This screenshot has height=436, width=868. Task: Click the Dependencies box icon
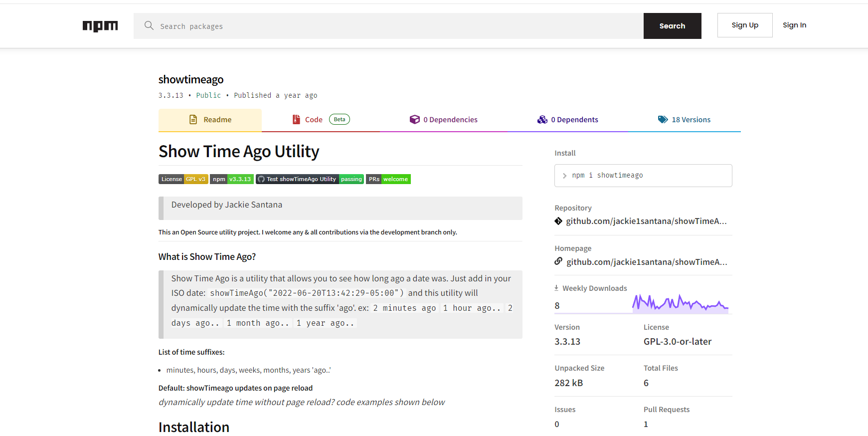pos(415,120)
